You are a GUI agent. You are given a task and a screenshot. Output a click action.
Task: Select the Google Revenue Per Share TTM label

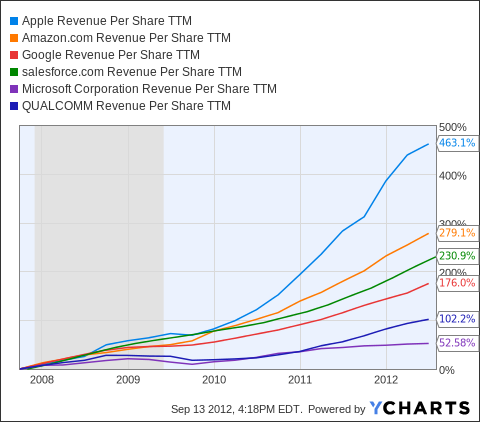(111, 55)
